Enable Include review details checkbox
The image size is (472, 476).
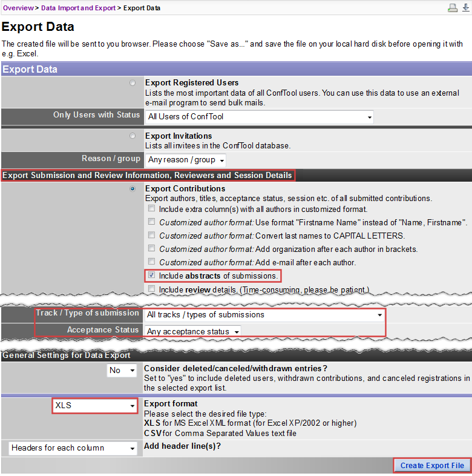pyautogui.click(x=152, y=289)
